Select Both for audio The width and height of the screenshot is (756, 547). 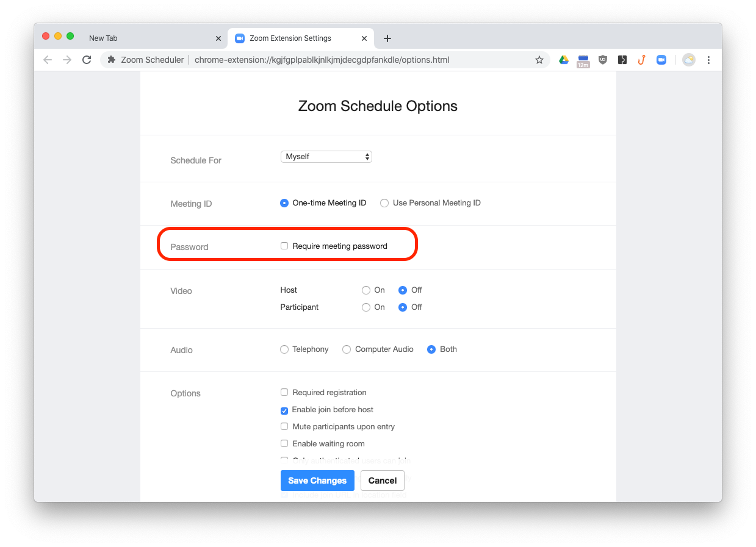431,349
